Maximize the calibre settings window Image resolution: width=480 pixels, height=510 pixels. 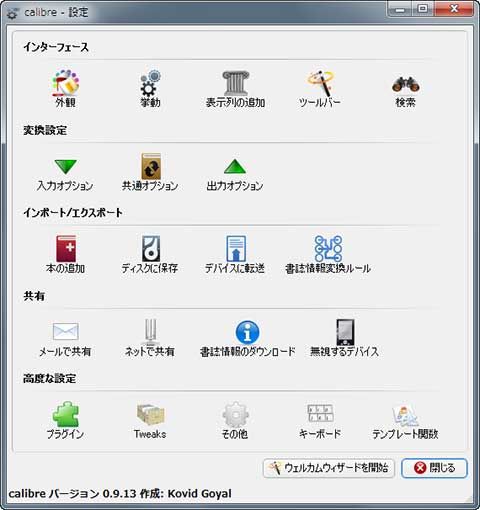(423, 9)
